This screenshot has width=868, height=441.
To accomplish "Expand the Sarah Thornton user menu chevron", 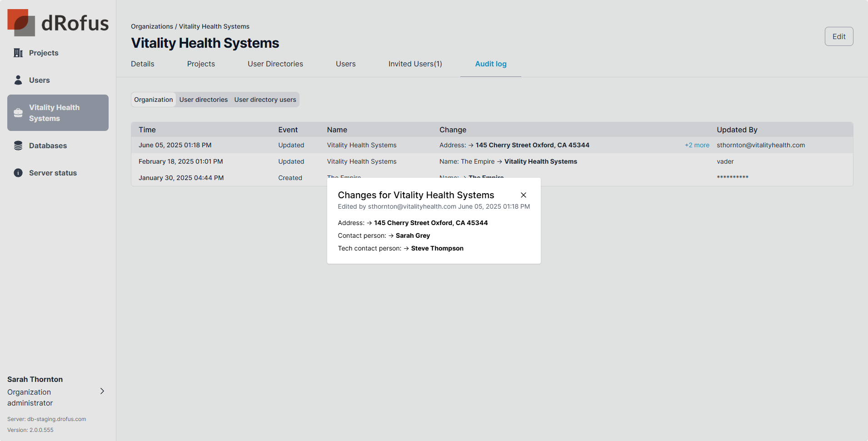I will [102, 391].
